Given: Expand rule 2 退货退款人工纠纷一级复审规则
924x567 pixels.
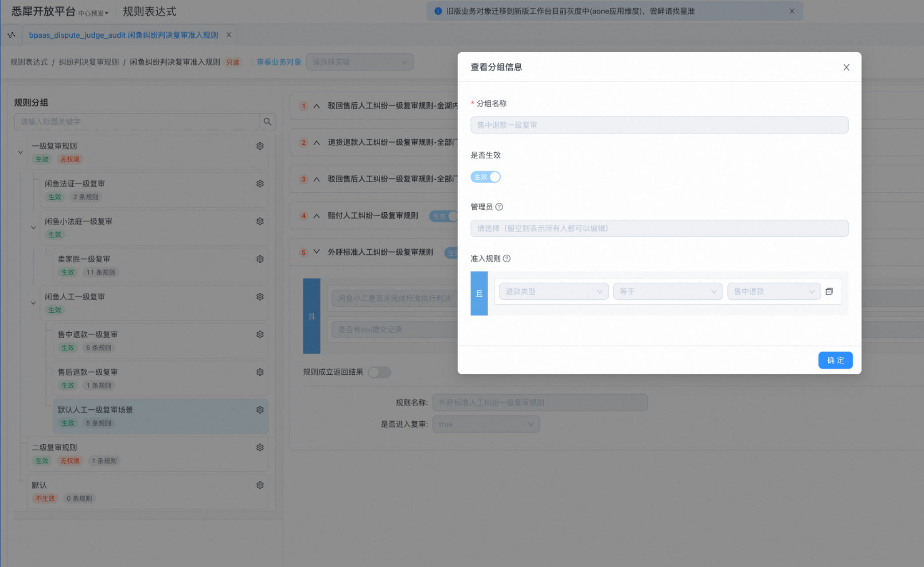Looking at the screenshot, I should (x=316, y=143).
